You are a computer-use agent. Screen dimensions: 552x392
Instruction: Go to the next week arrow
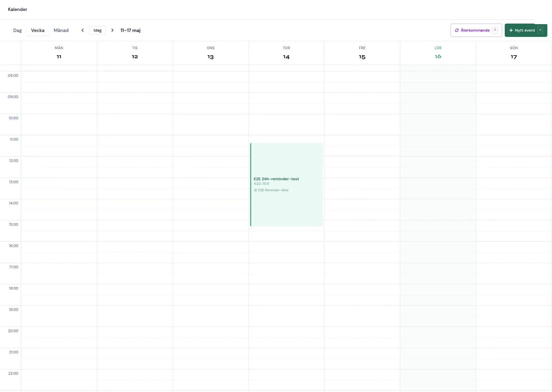click(112, 30)
